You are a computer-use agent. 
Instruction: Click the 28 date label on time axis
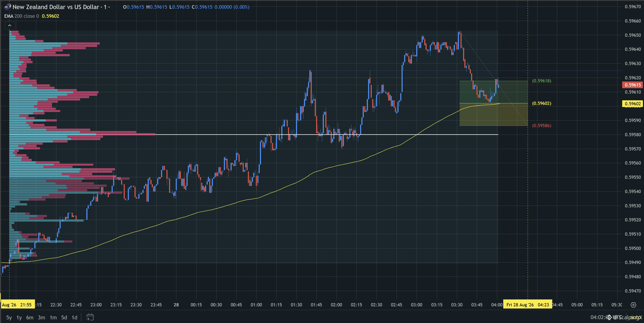coord(176,305)
